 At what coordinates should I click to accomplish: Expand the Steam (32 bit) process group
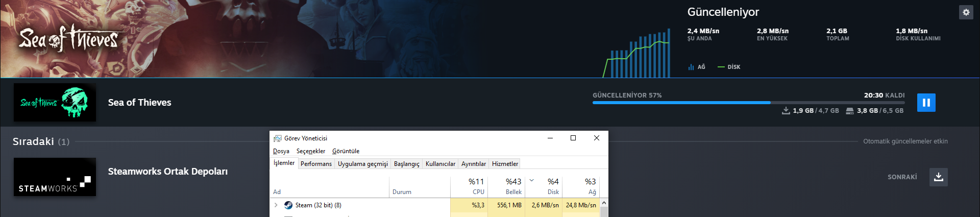coord(276,205)
